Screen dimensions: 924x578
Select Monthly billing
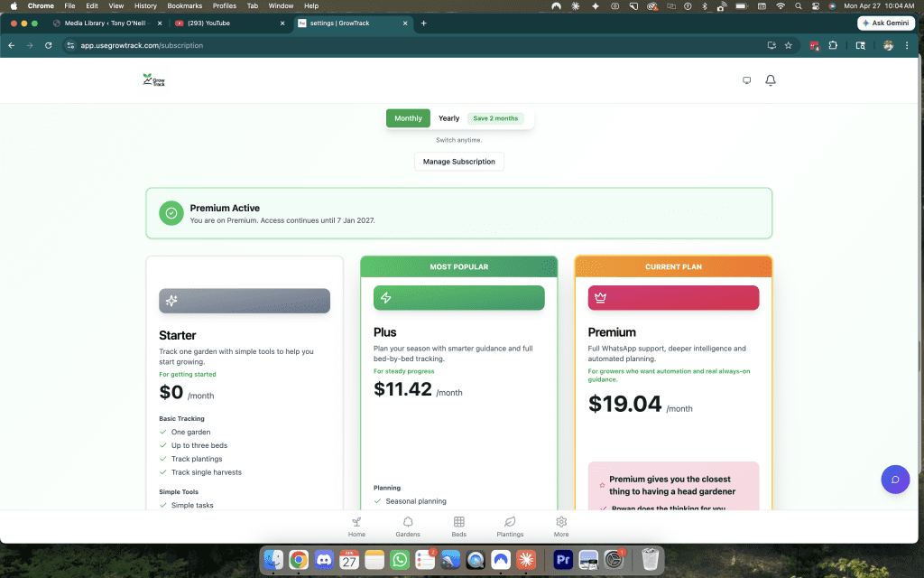pos(408,118)
